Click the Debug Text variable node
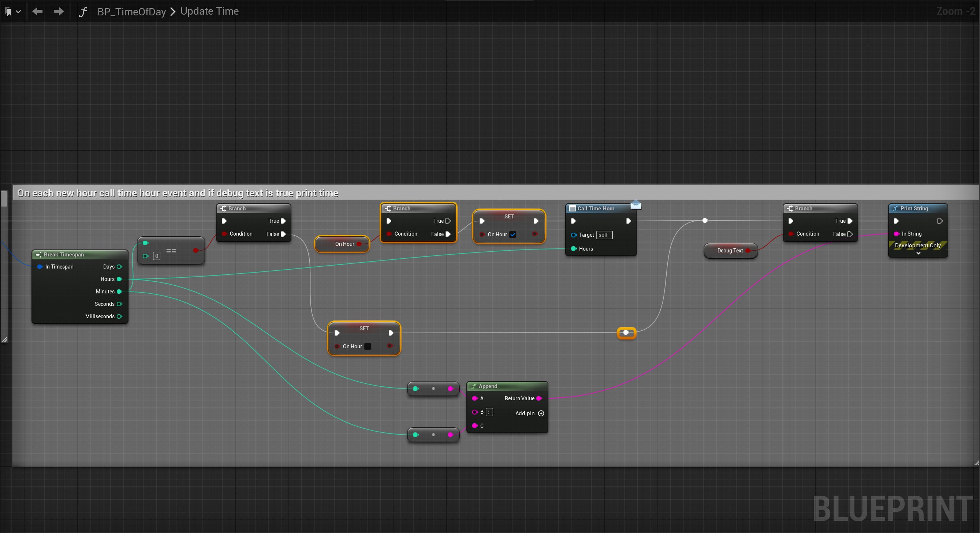 [x=729, y=251]
